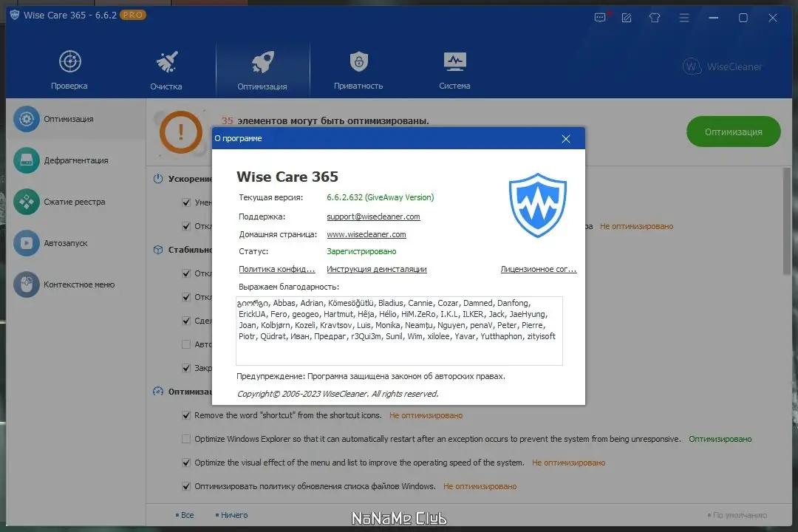Toggle the 'Remove the word shortcut' checkbox
This screenshot has height=532, width=798.
[x=186, y=415]
